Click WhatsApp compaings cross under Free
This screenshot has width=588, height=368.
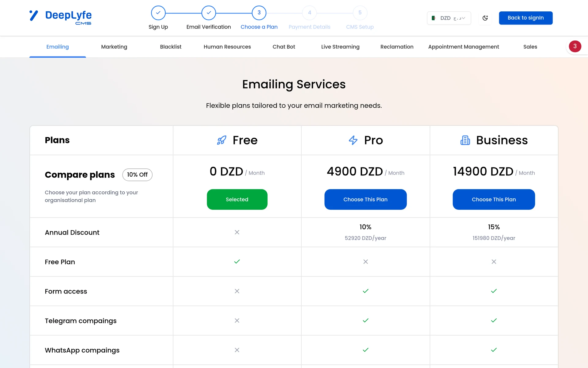[237, 350]
